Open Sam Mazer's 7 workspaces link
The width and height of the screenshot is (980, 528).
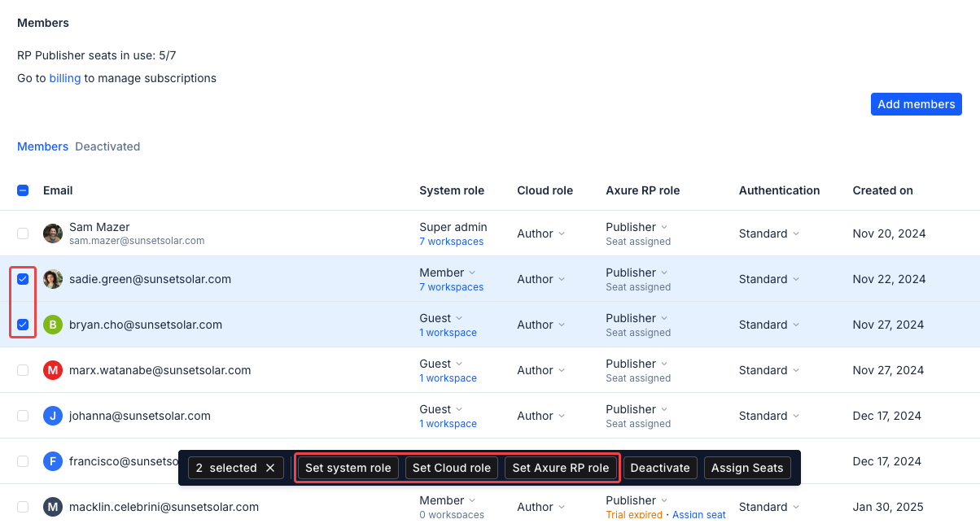pyautogui.click(x=451, y=242)
